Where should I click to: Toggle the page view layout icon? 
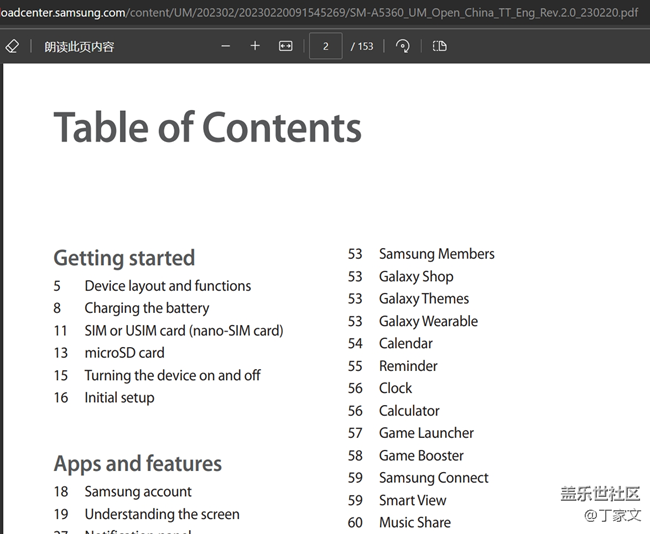pyautogui.click(x=439, y=46)
